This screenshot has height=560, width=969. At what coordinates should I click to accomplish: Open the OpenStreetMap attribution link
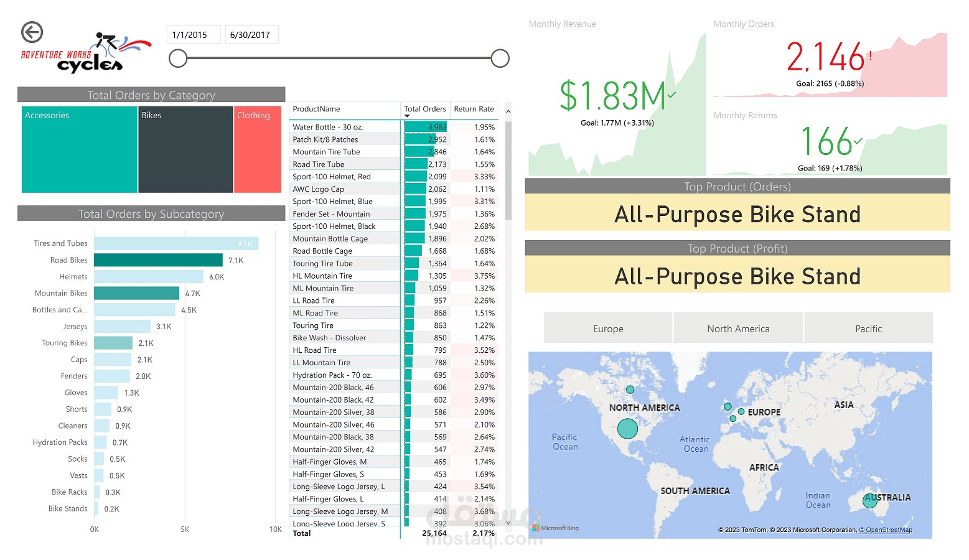tap(886, 530)
